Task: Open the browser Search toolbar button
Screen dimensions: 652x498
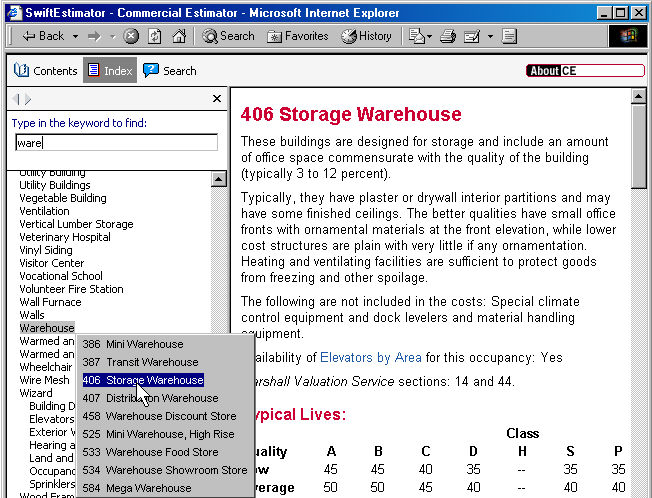Action: pos(228,36)
